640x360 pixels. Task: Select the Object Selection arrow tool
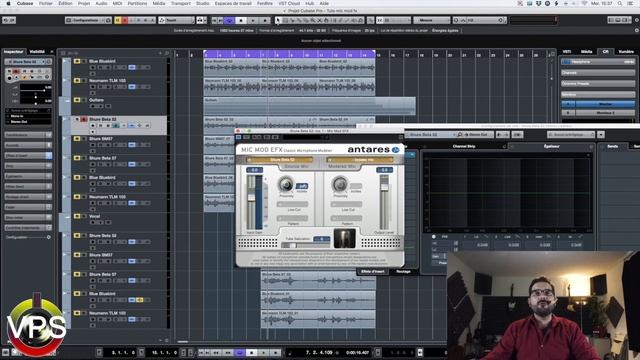pos(278,20)
